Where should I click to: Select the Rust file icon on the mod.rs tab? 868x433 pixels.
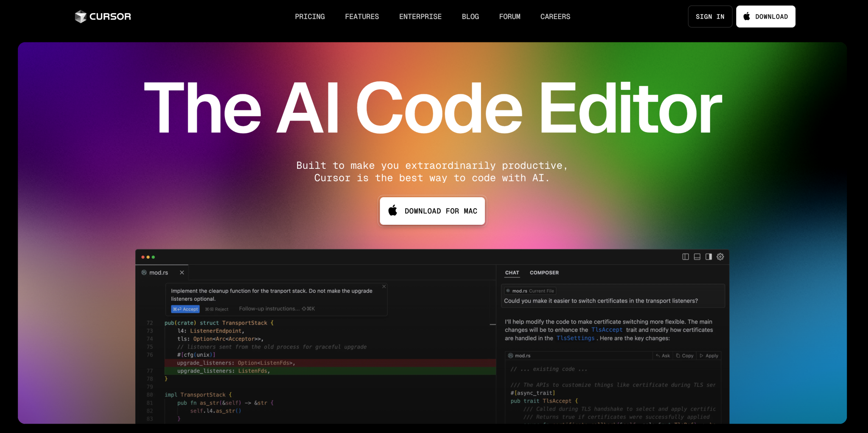tap(144, 272)
